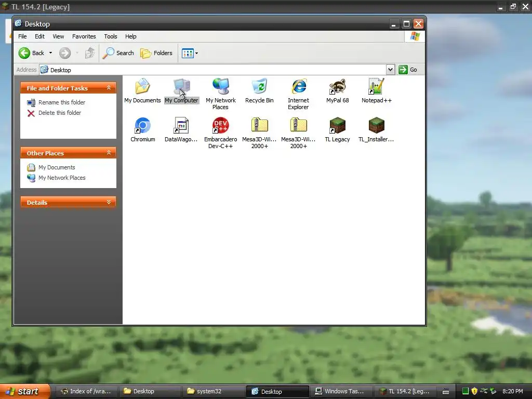This screenshot has width=532, height=399.
Task: Select the Embarcadero Dev-C++ icon
Action: click(x=220, y=133)
